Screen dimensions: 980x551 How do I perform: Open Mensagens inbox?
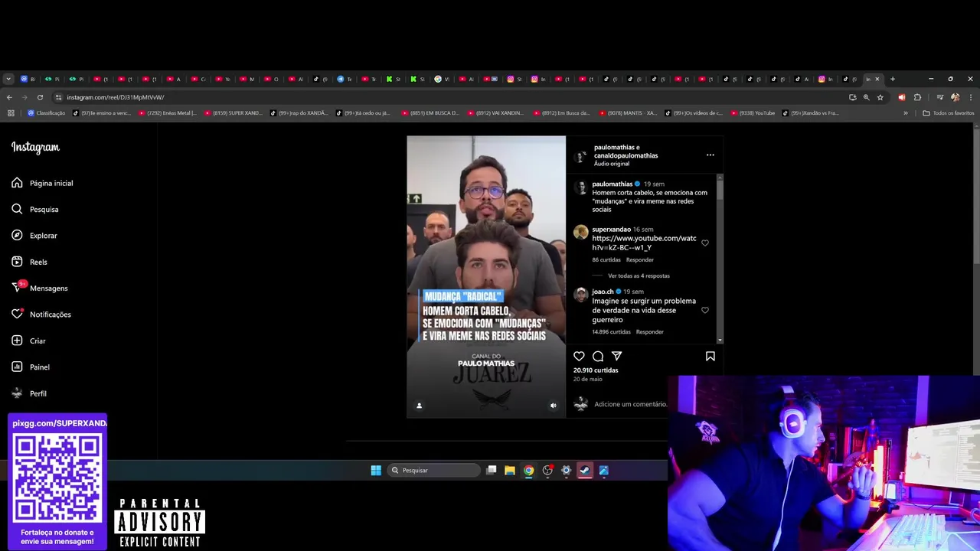pyautogui.click(x=40, y=288)
